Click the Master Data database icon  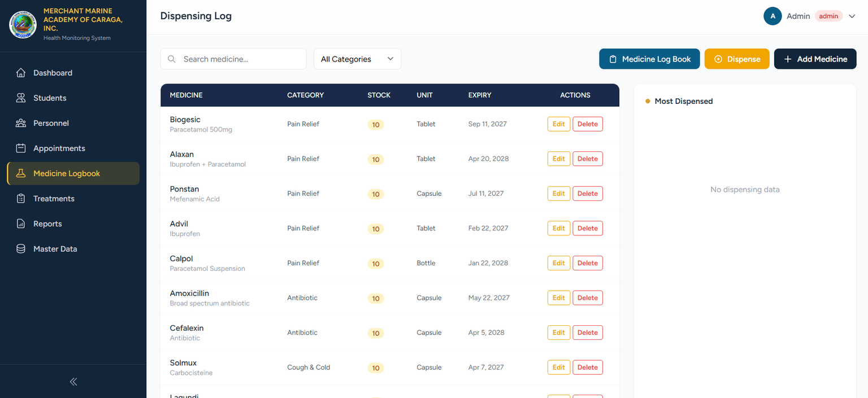(21, 249)
